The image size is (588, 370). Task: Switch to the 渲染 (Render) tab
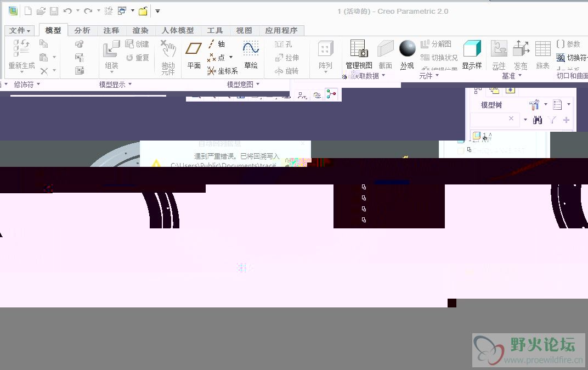tap(140, 30)
